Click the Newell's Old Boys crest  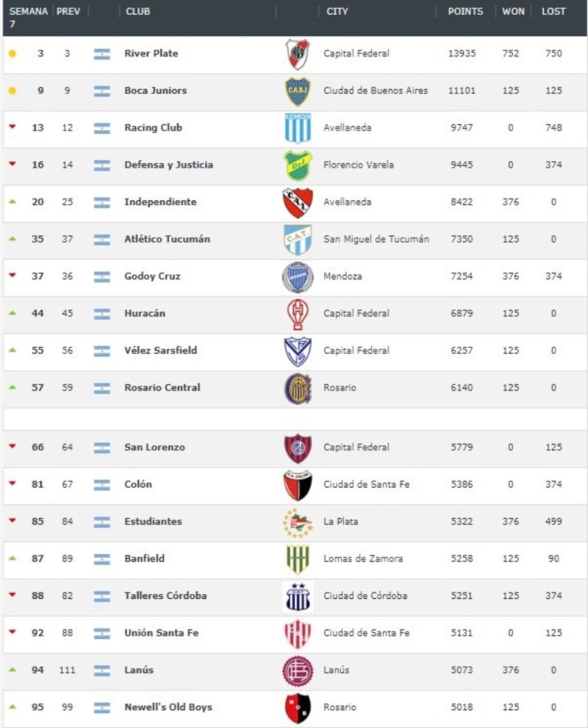[x=298, y=707]
